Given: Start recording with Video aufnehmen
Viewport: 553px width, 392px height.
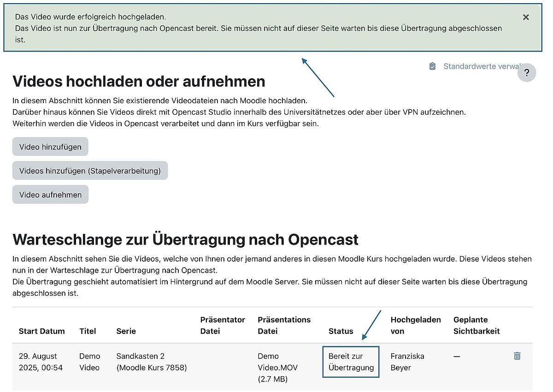Looking at the screenshot, I should pyautogui.click(x=50, y=195).
